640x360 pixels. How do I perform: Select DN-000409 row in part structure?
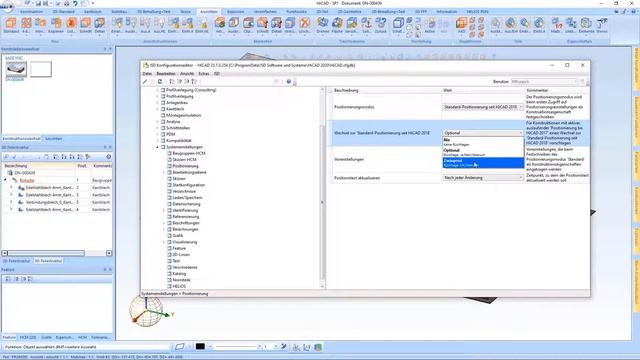[x=57, y=173]
